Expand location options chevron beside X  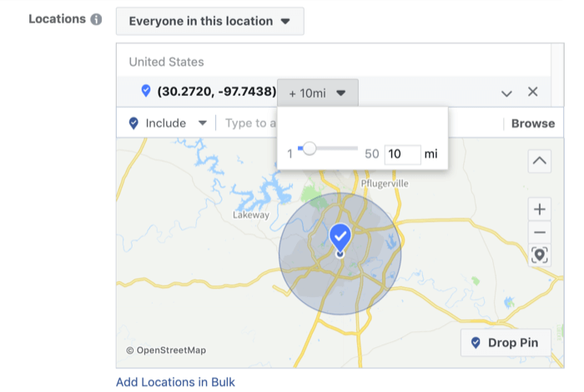pyautogui.click(x=506, y=93)
